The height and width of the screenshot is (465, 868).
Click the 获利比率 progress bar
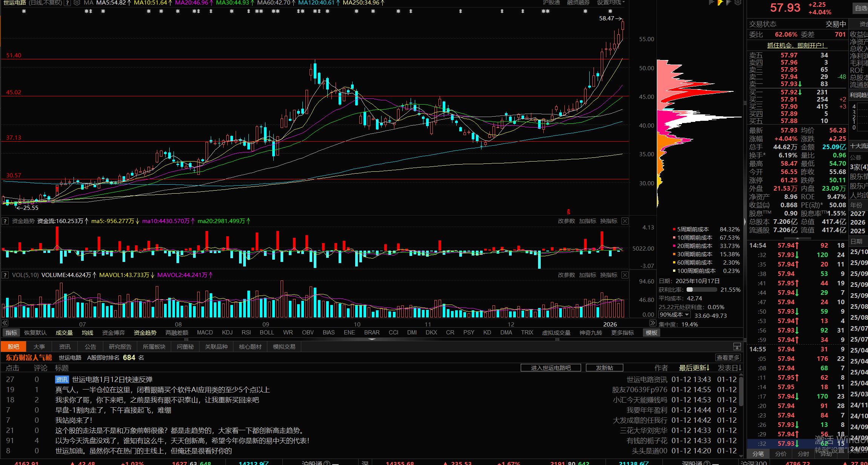point(701,290)
